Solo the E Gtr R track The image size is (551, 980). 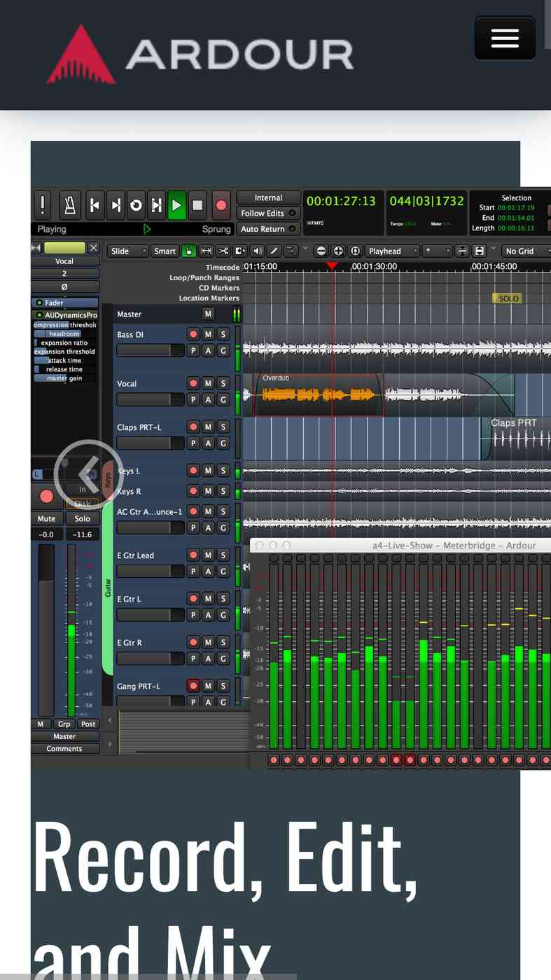[x=223, y=642]
